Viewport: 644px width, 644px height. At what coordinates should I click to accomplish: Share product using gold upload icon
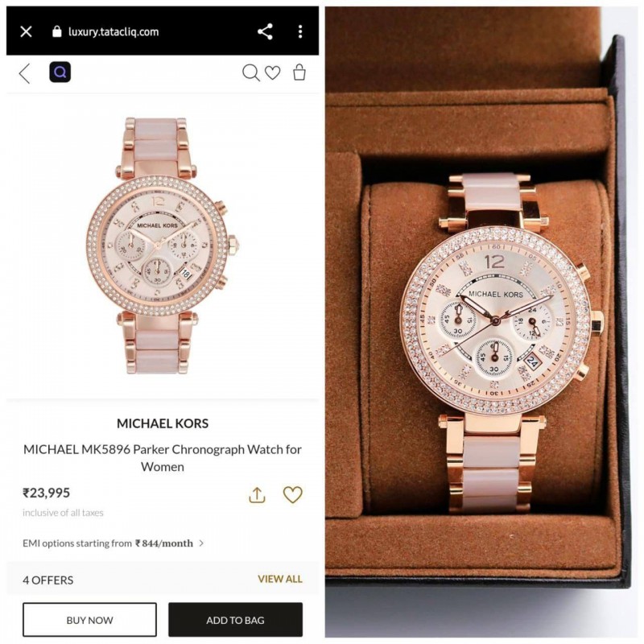pos(257,495)
